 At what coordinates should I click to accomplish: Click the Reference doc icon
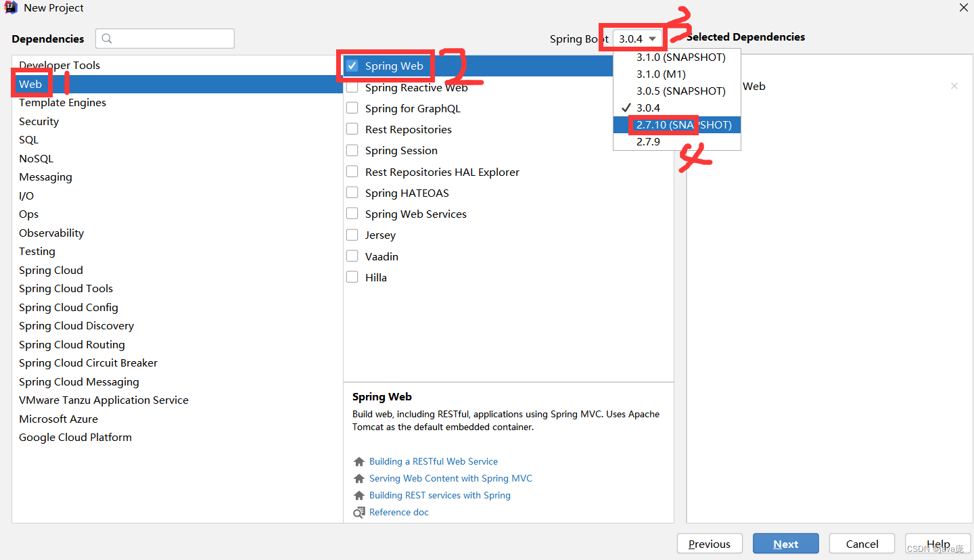[359, 513]
